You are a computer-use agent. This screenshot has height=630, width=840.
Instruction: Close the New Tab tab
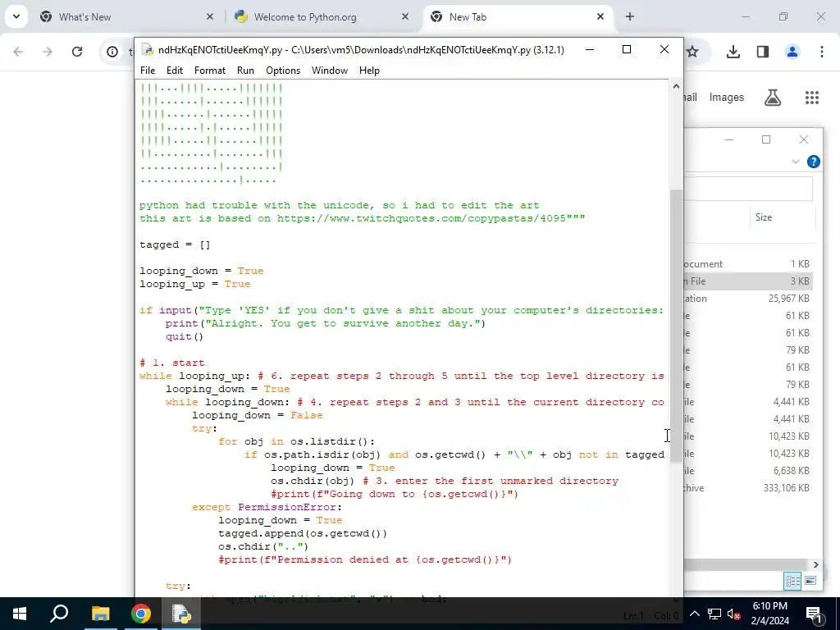[600, 17]
